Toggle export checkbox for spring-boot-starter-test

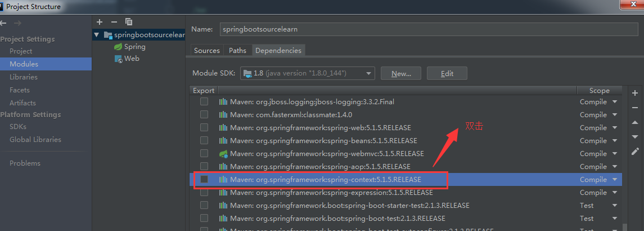204,205
